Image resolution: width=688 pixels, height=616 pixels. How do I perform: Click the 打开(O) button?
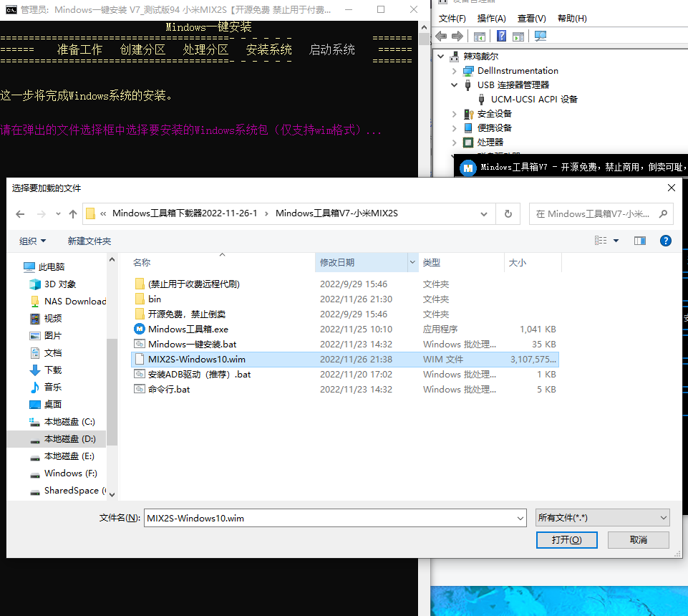[x=566, y=539]
